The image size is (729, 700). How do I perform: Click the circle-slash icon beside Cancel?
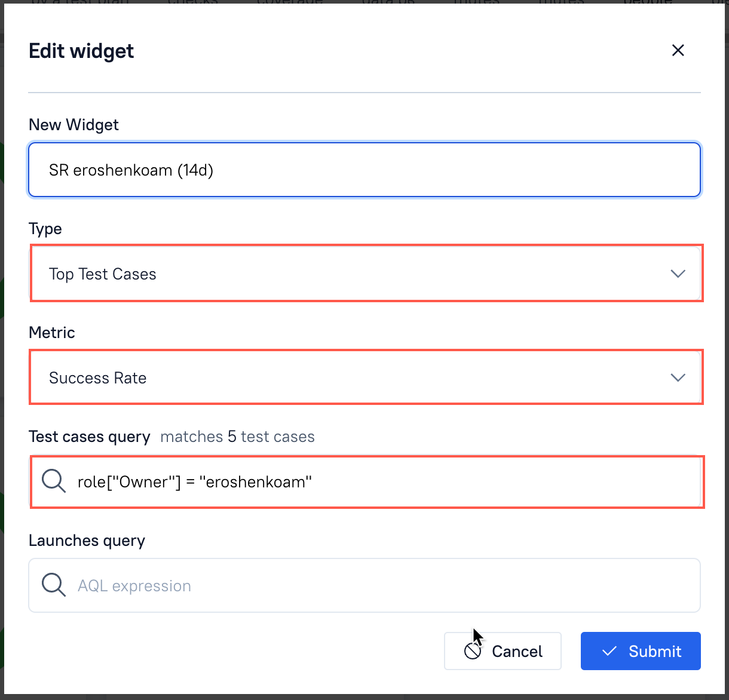click(473, 651)
